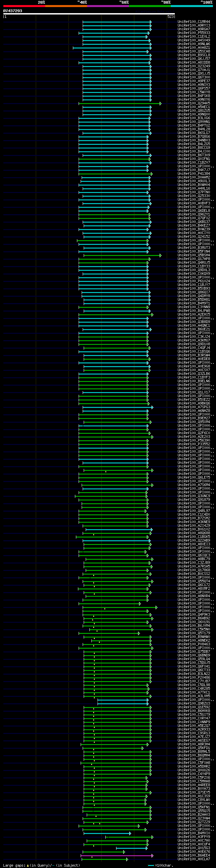Image resolution: width=216 pixels, height=868 pixels.
Task: Select label UniRef100_A3FPY9
Action: click(194, 837)
